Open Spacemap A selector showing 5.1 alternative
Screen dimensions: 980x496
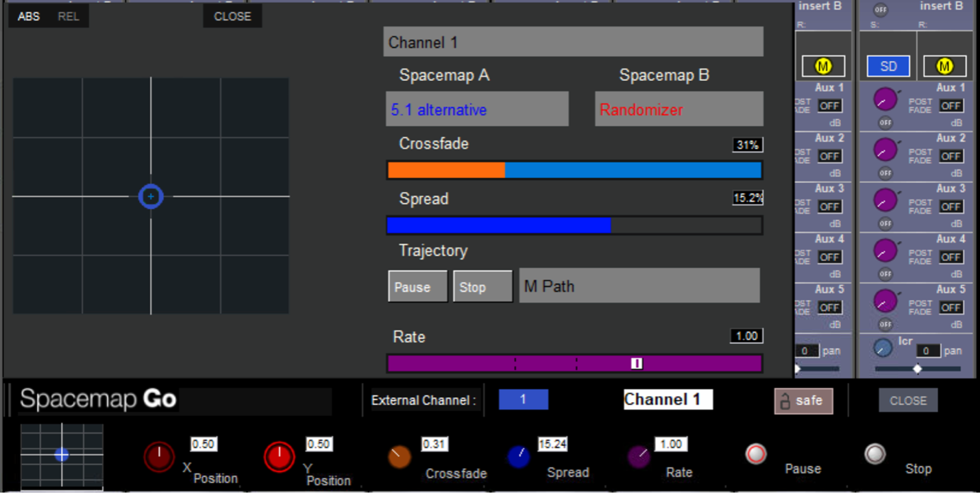477,109
